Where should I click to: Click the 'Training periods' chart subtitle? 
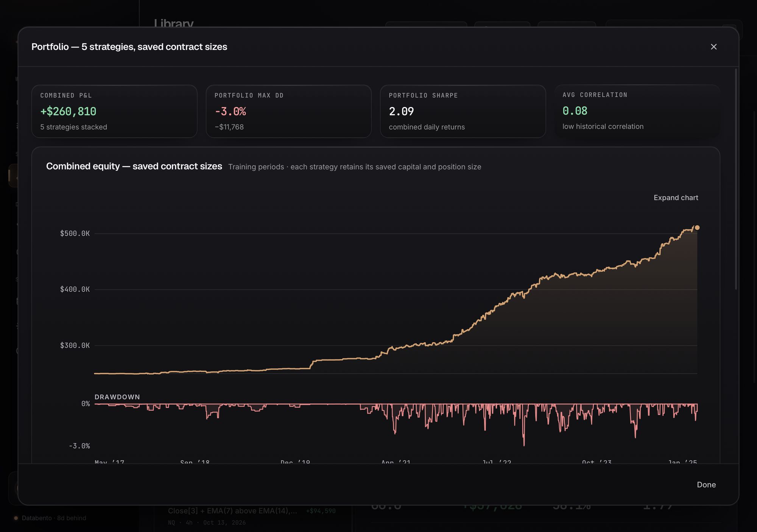(x=355, y=167)
